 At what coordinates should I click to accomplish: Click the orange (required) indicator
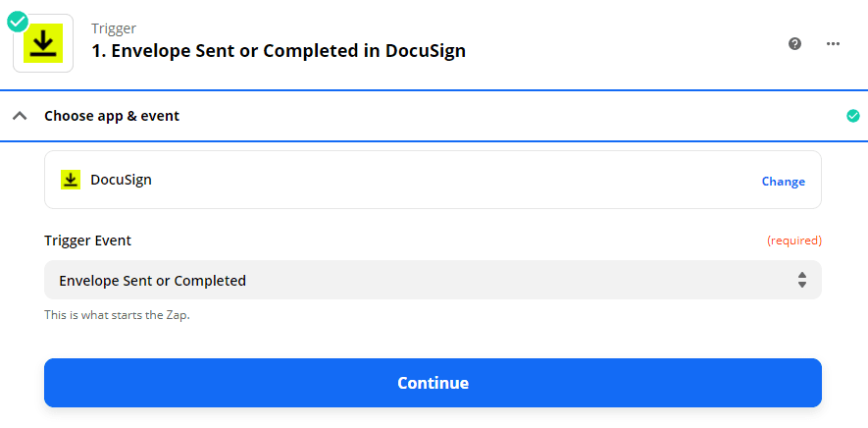pyautogui.click(x=793, y=241)
